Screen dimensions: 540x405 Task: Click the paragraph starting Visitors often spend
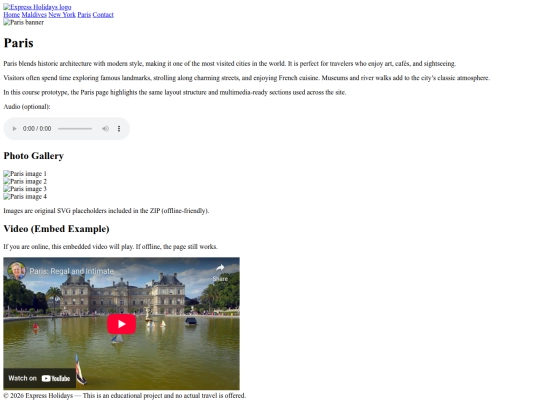[x=247, y=78]
